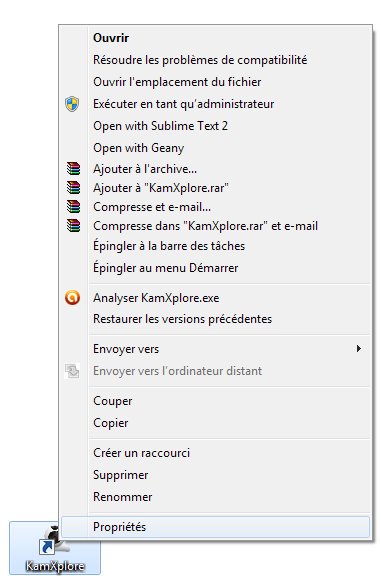Image resolution: width=381 pixels, height=585 pixels.
Task: Click WinRAR icon beside Compresse dans "KamXplore.rar" et e-mail
Action: [x=74, y=225]
